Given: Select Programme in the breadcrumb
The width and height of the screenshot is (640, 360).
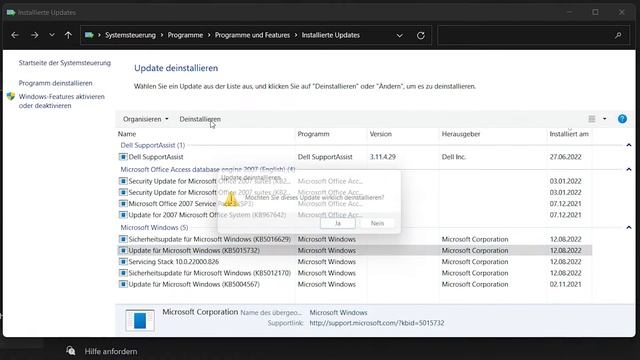Looking at the screenshot, I should pyautogui.click(x=185, y=36).
